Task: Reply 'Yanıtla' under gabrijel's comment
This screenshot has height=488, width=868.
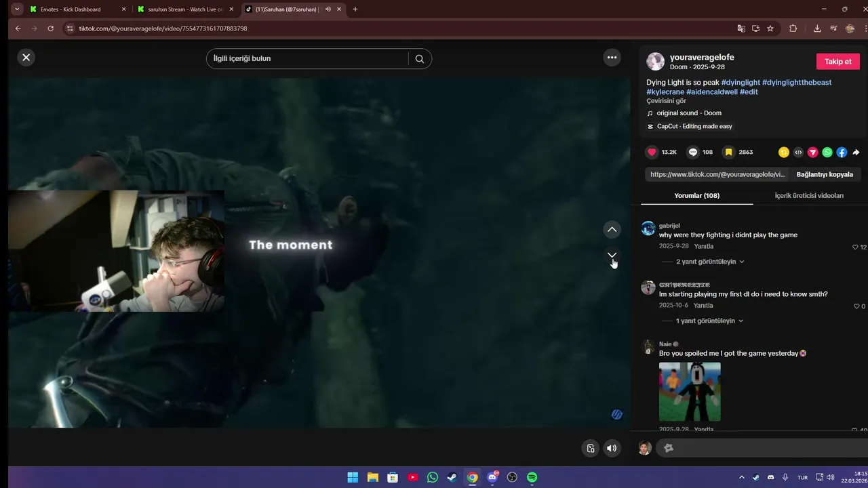Action: 704,247
